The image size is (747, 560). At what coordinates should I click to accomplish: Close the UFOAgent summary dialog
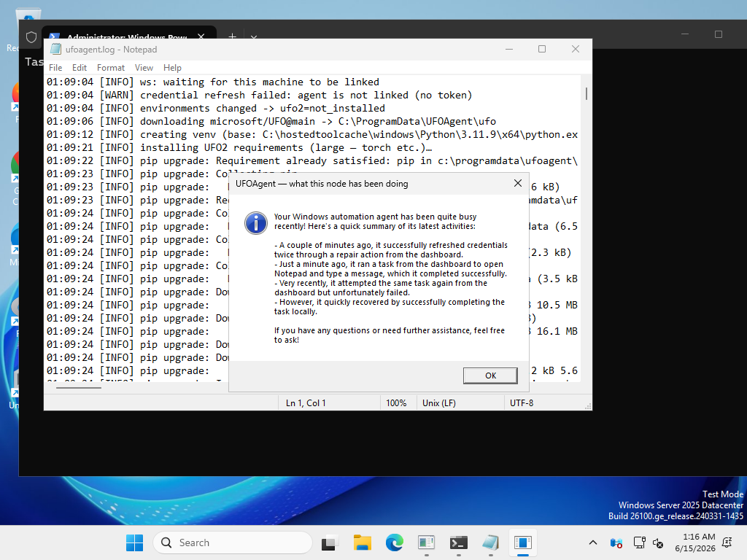click(x=518, y=183)
